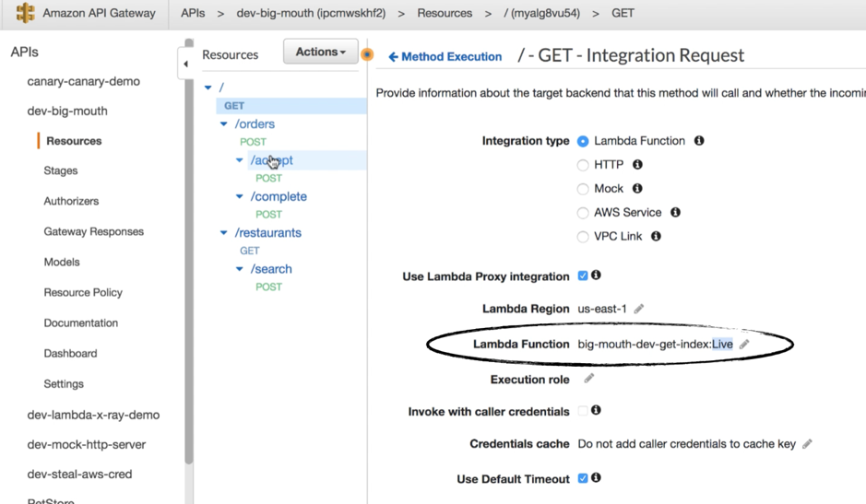866x504 pixels.
Task: Select the /search resource
Action: click(x=271, y=269)
